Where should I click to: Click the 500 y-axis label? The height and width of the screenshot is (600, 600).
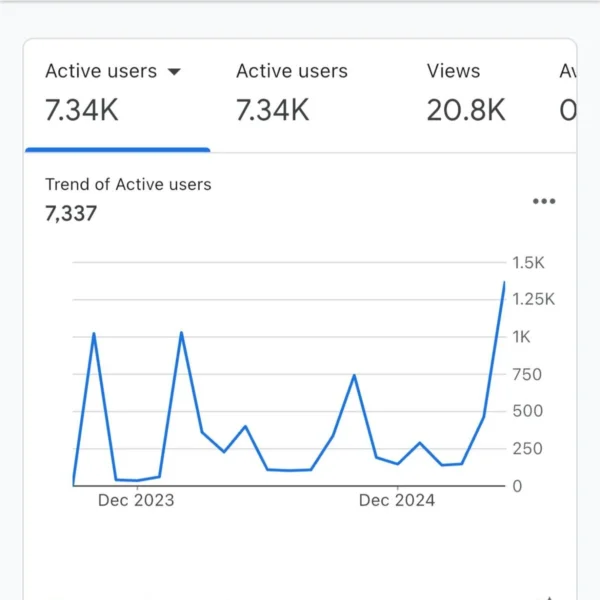coord(528,411)
